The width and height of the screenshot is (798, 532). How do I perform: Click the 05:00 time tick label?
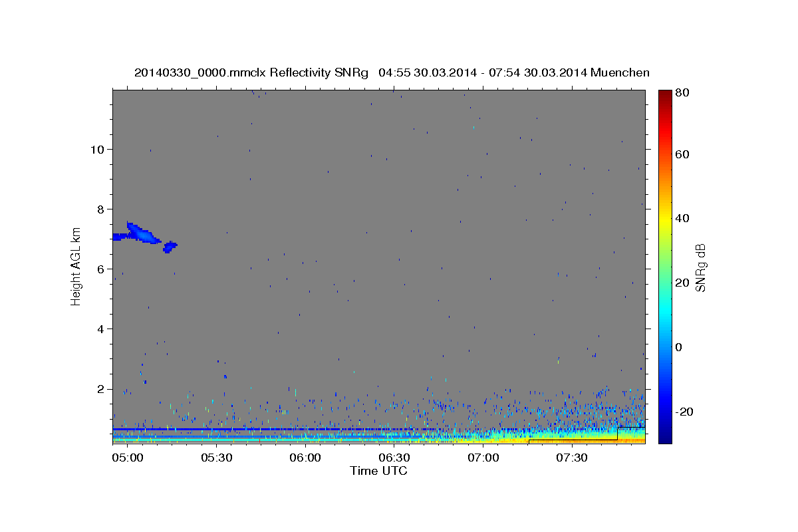click(127, 458)
